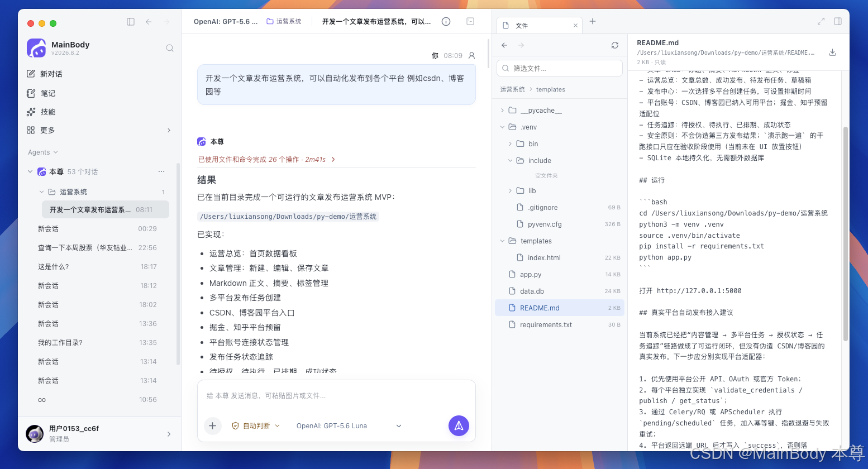Click the README preview scrollbar

[x=845, y=233]
